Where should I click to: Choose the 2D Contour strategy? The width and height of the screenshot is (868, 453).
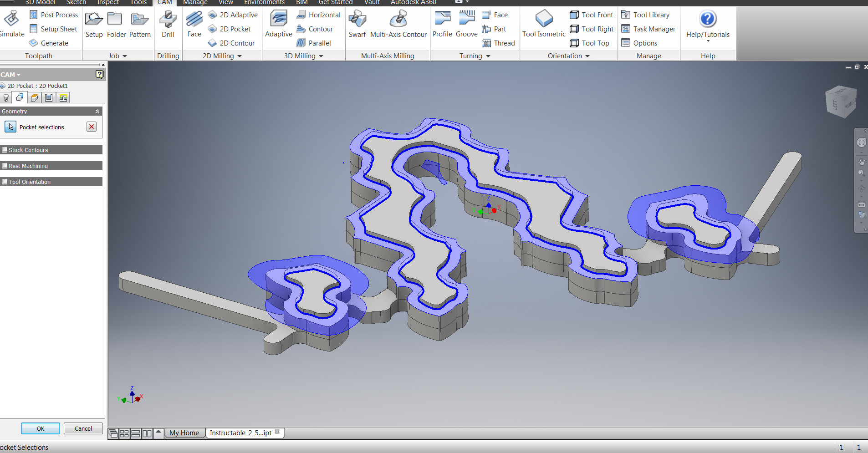click(x=231, y=43)
